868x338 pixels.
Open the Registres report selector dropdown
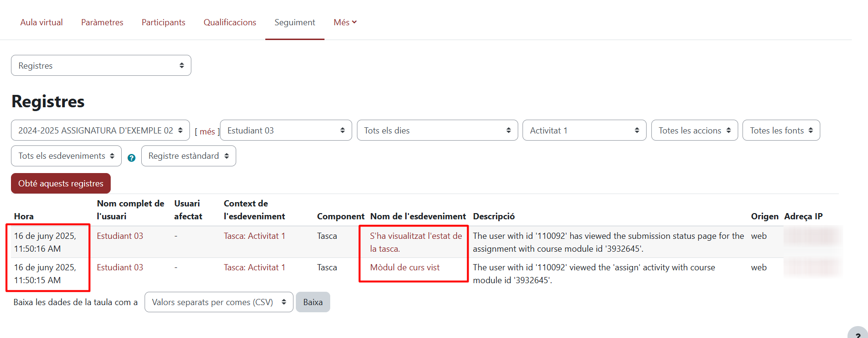[x=101, y=66]
